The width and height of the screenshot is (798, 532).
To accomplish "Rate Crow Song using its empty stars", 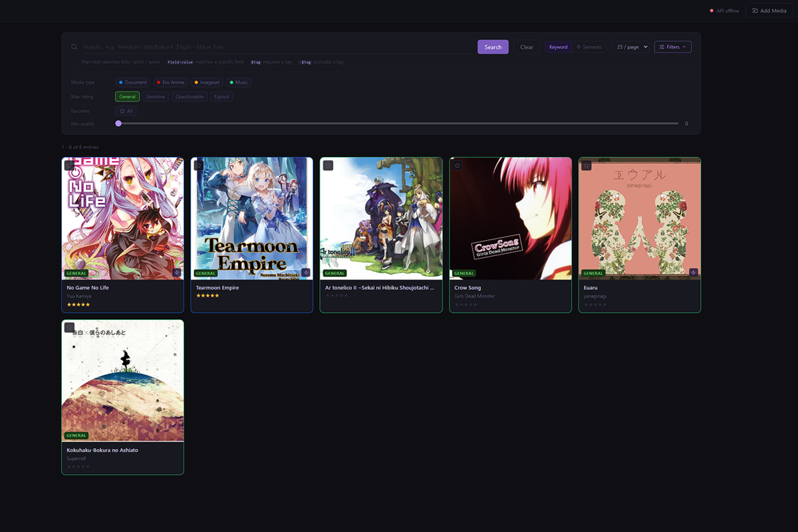I will tap(466, 305).
